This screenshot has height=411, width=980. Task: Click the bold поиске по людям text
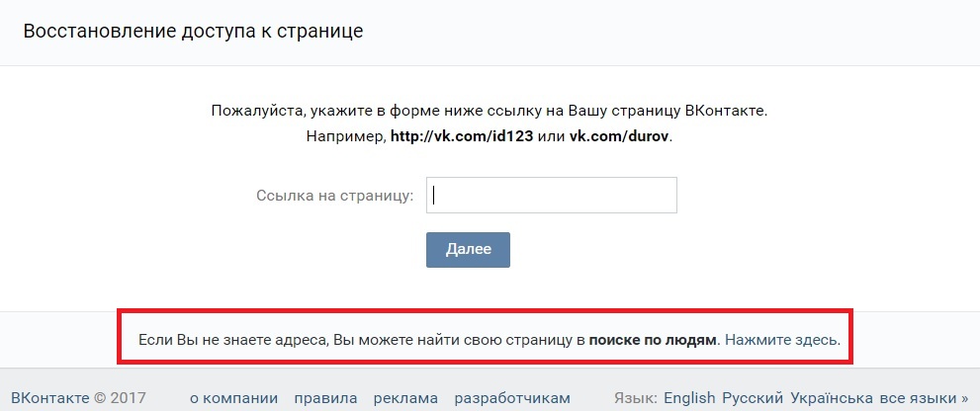point(652,340)
